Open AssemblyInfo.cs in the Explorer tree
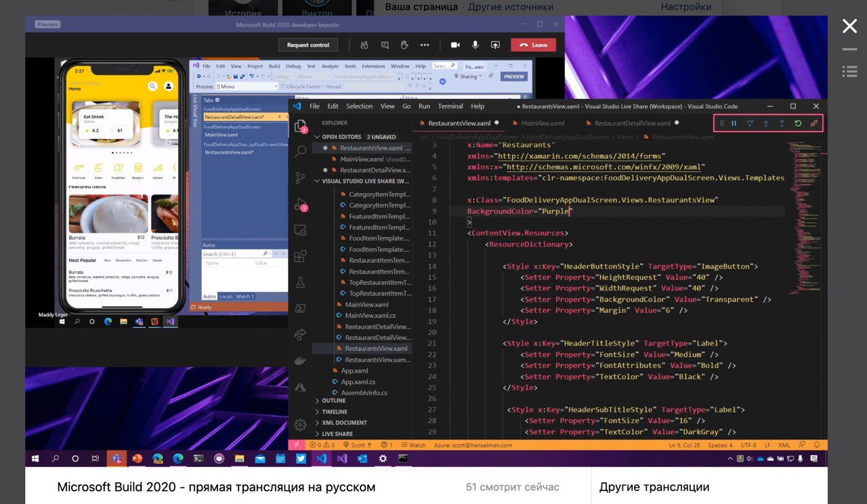This screenshot has height=504, width=867. [364, 393]
